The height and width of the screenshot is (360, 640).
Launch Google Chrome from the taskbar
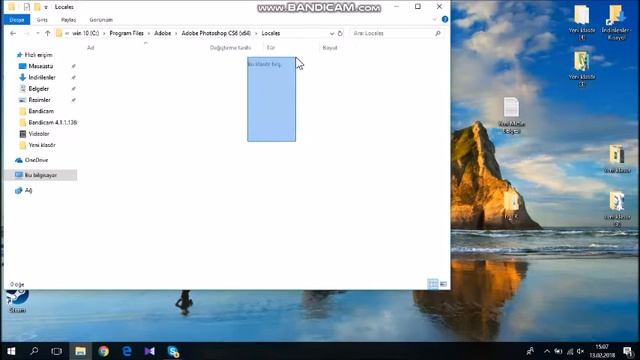103,351
